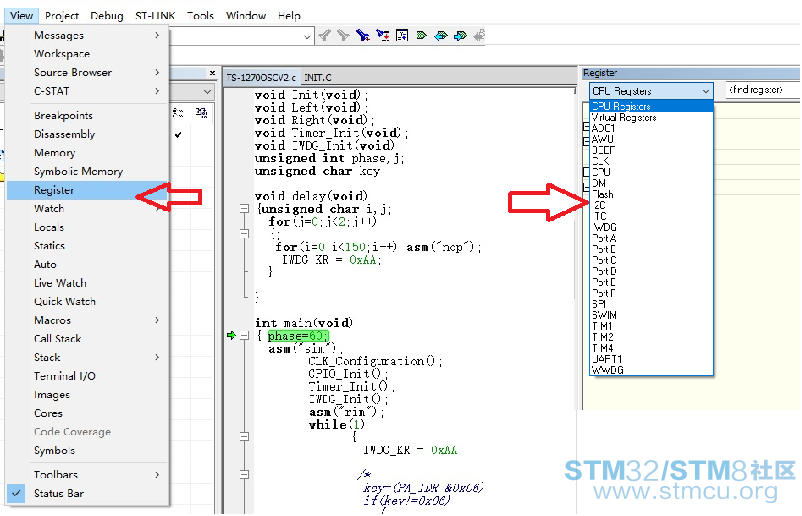Screen dimensions: 802x516
Task: Collapse the CPU Registers group combo box
Action: (x=706, y=91)
